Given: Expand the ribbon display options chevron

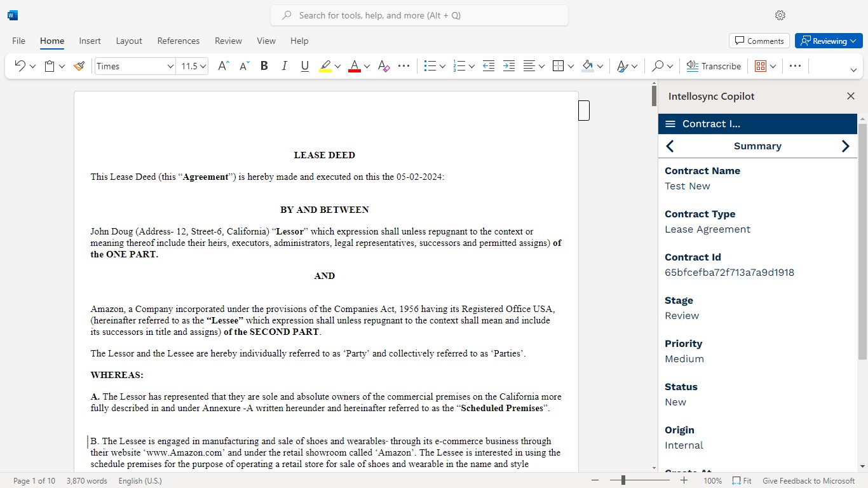Looking at the screenshot, I should [x=853, y=69].
